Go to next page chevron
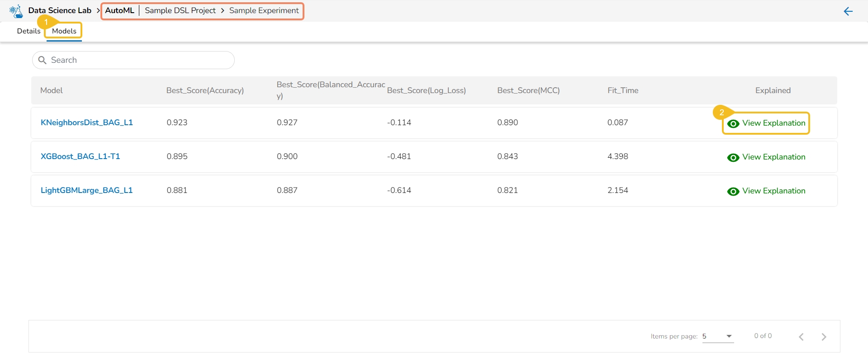Viewport: 868px width, 362px height. [824, 337]
